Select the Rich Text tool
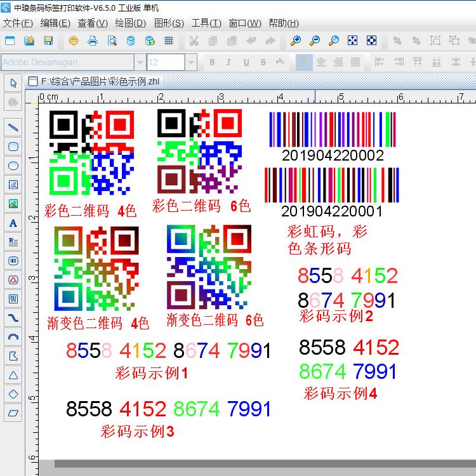 pos(13,242)
